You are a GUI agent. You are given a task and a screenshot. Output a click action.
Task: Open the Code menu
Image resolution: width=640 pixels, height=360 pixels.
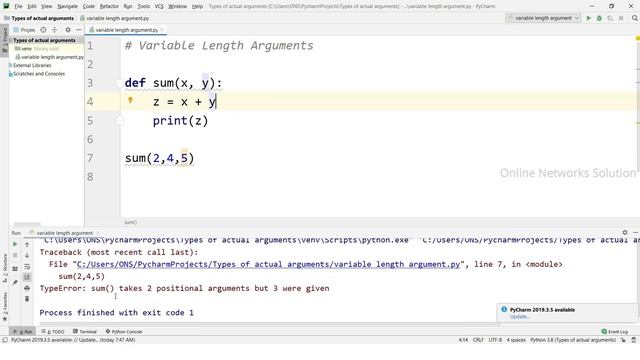click(x=89, y=6)
